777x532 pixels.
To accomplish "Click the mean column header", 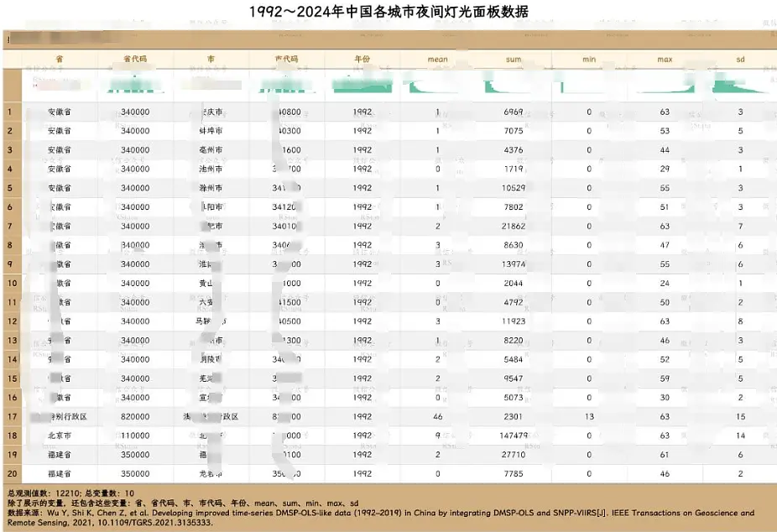I will (x=437, y=60).
